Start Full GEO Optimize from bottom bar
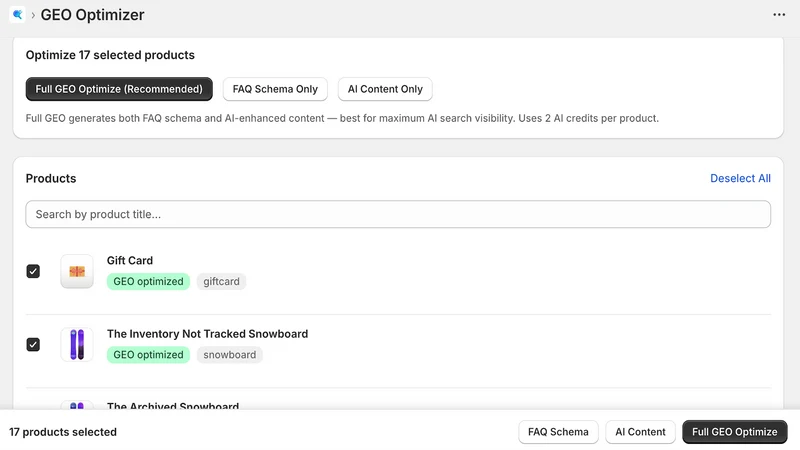Viewport: 800px width, 450px height. click(x=735, y=432)
